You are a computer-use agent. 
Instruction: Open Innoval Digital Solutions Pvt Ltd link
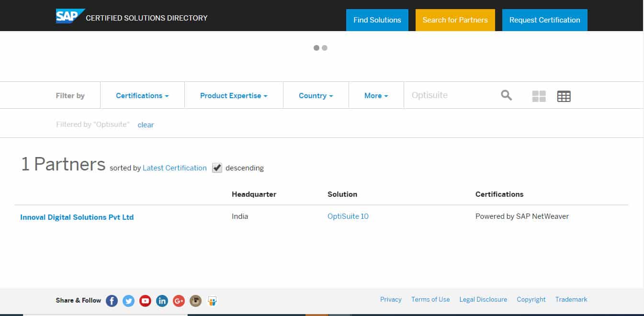coord(77,217)
